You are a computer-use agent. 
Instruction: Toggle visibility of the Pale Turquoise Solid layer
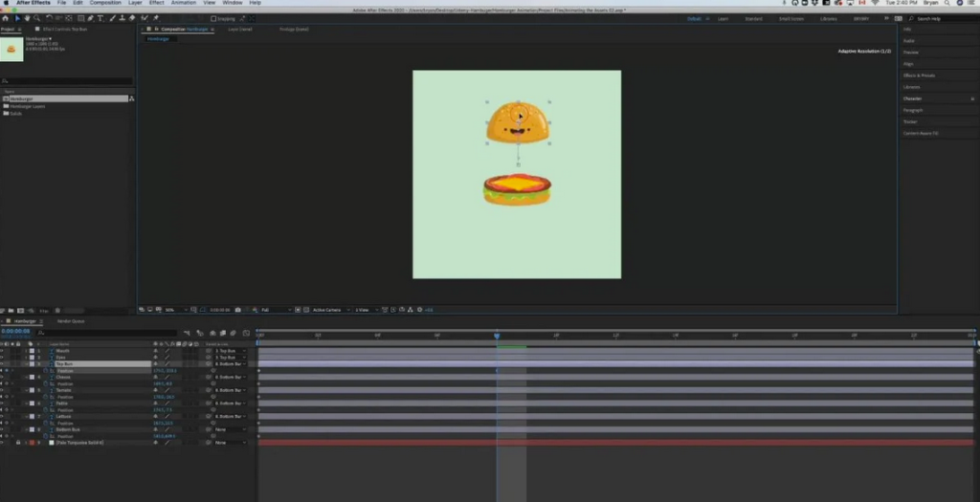point(3,443)
